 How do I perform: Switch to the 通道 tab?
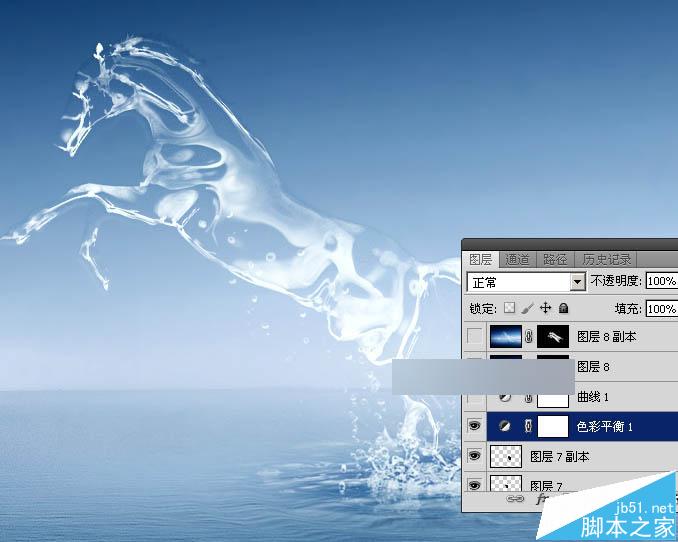[518, 260]
